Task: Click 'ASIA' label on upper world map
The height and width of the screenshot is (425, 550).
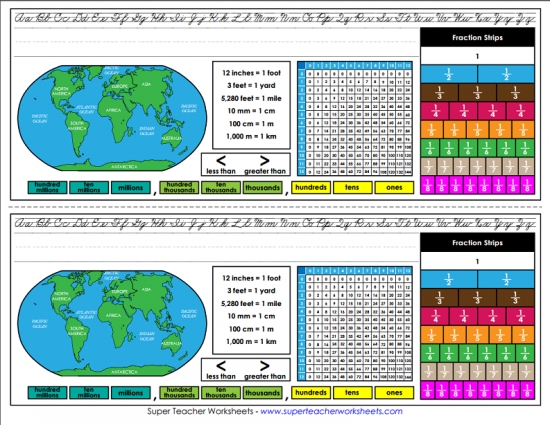Action: (147, 85)
